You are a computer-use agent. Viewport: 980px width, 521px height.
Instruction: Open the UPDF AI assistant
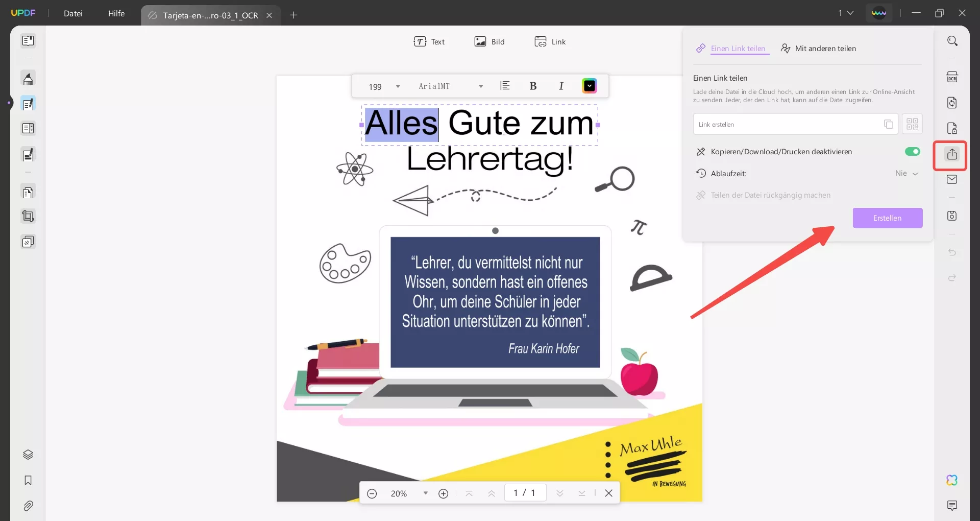(951, 480)
